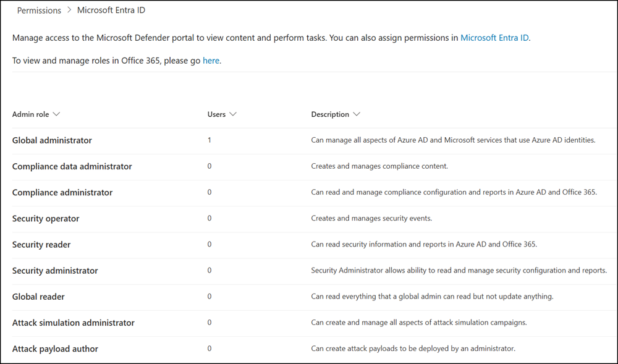Open the Microsoft Entra ID link

pos(494,37)
